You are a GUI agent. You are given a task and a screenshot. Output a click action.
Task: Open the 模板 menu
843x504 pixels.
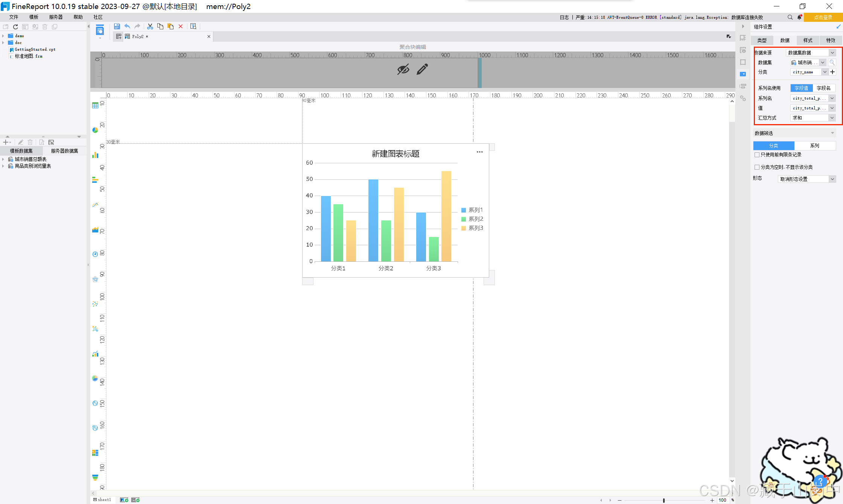coord(34,17)
